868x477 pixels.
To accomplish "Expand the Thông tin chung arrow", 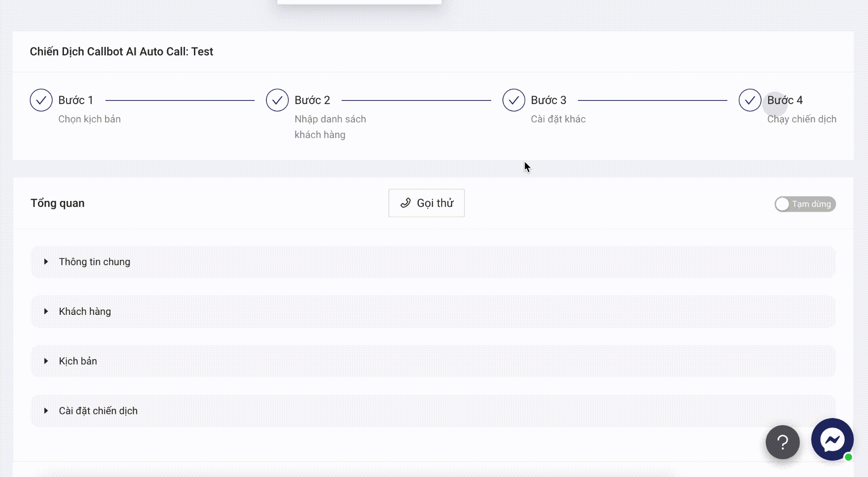I will pos(46,262).
